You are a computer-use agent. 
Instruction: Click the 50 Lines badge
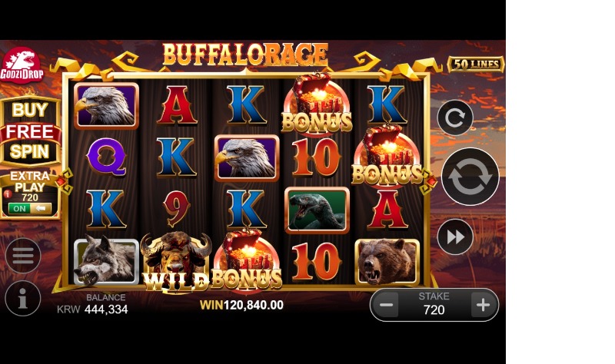point(476,65)
